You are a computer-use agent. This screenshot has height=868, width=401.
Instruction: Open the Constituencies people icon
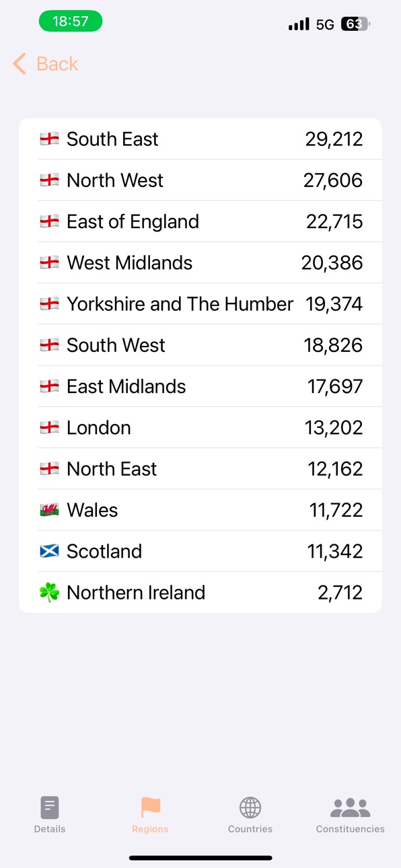pos(351,807)
